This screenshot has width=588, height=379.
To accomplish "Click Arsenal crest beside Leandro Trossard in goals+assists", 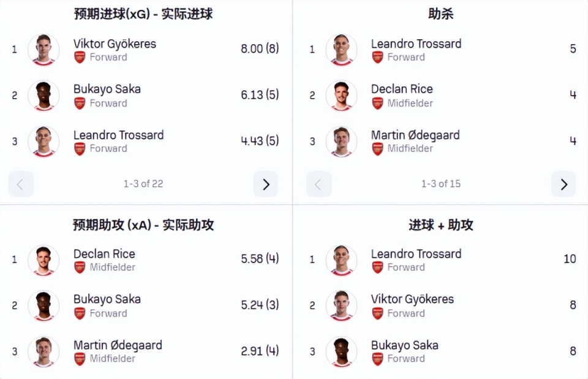I will (x=377, y=267).
